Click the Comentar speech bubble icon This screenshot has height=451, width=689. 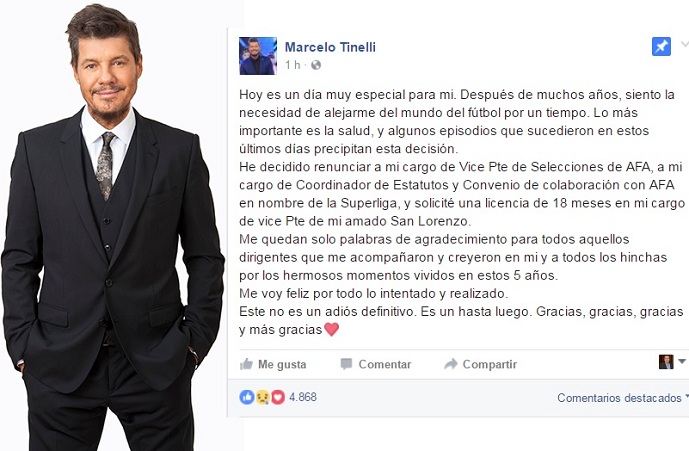(x=346, y=364)
